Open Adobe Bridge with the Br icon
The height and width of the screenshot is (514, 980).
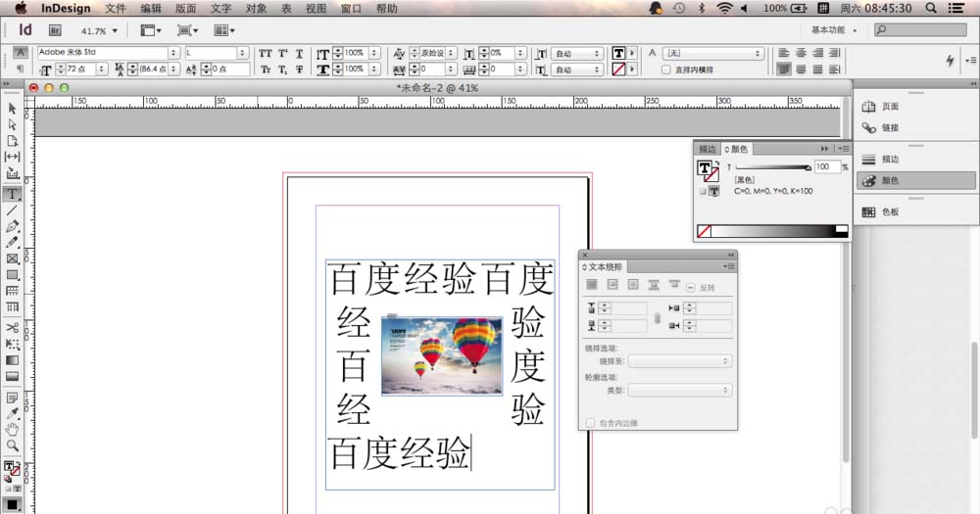(x=55, y=30)
